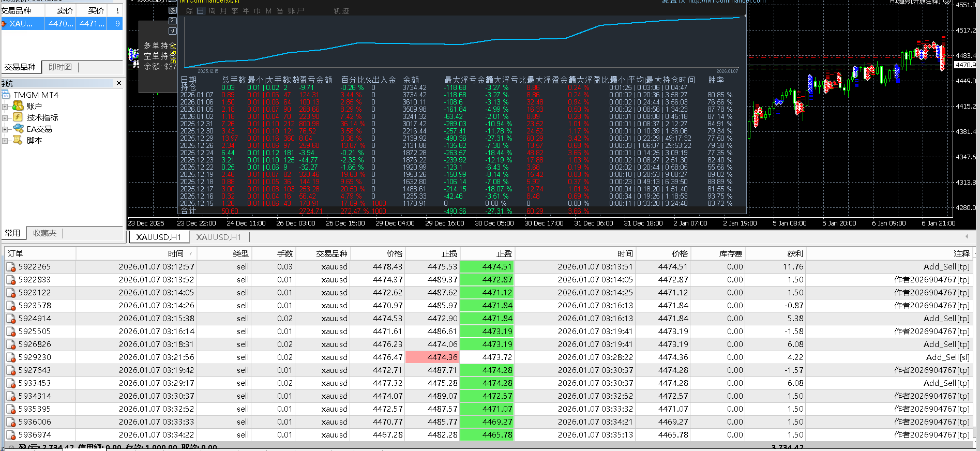Expand the EA交易 tree node
Viewport: 980px width, 451px height.
click(x=5, y=129)
